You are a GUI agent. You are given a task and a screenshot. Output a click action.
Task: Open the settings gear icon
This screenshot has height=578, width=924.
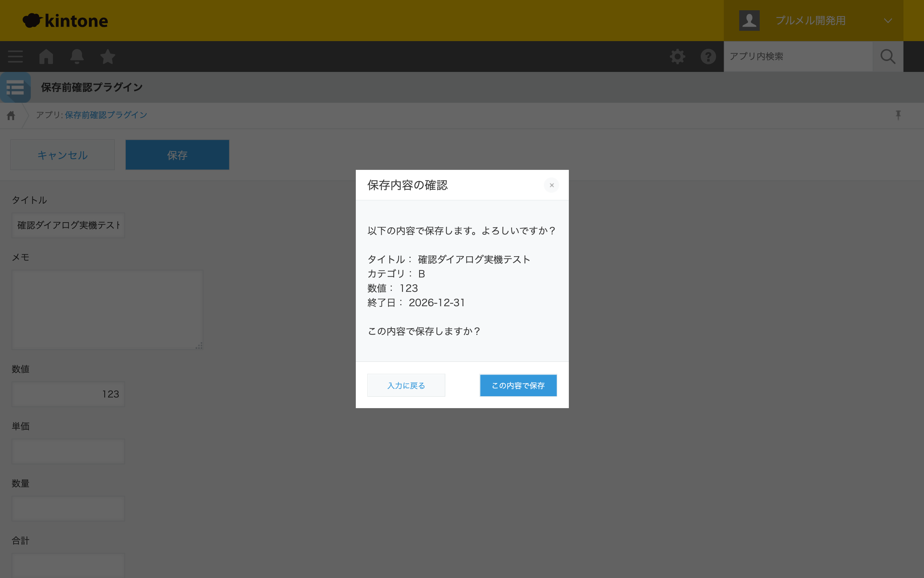677,57
